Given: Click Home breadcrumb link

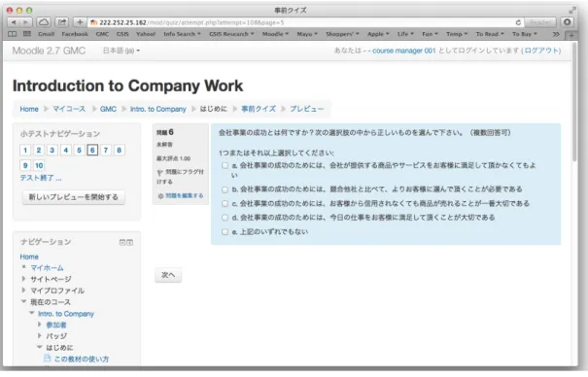Looking at the screenshot, I should click(29, 109).
